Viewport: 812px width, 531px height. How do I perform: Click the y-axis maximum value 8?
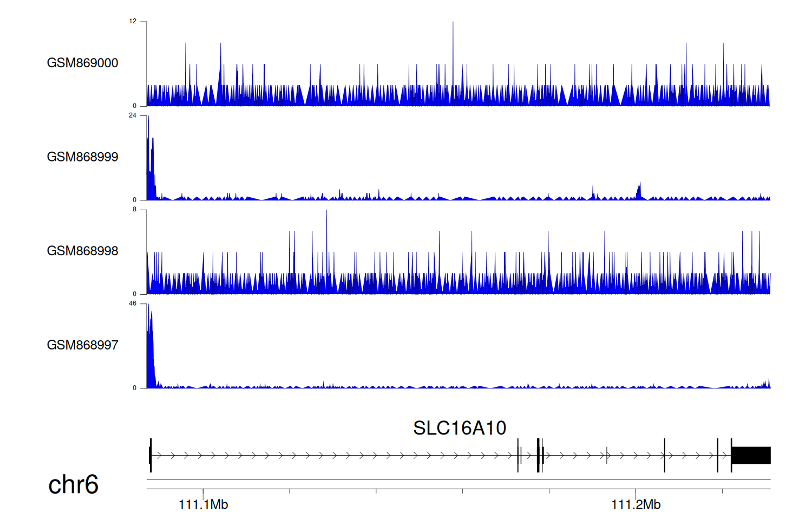pyautogui.click(x=134, y=210)
